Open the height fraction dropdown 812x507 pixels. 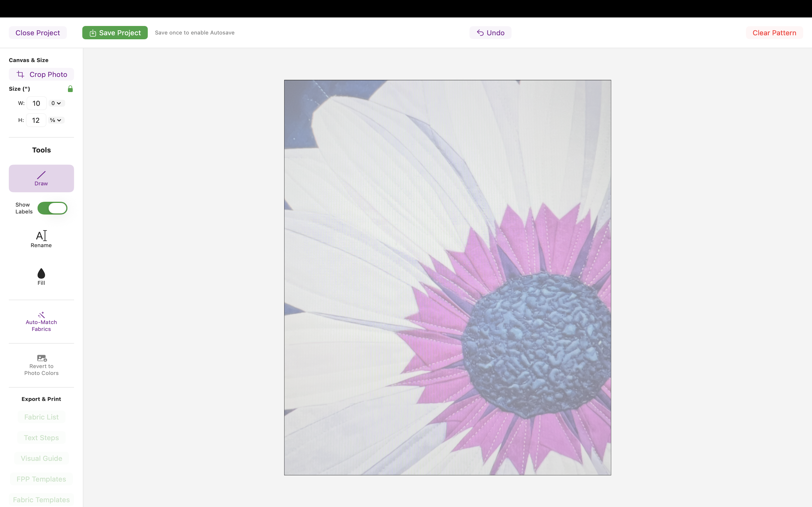pyautogui.click(x=56, y=120)
